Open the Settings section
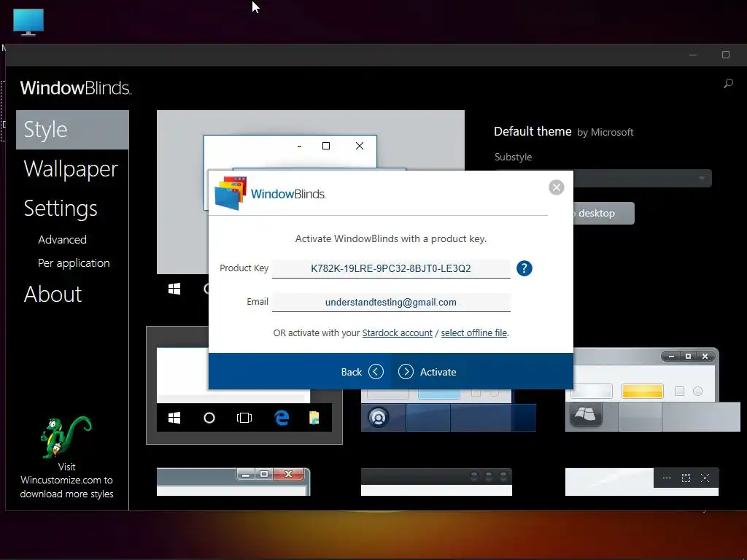The width and height of the screenshot is (747, 560). (x=61, y=209)
